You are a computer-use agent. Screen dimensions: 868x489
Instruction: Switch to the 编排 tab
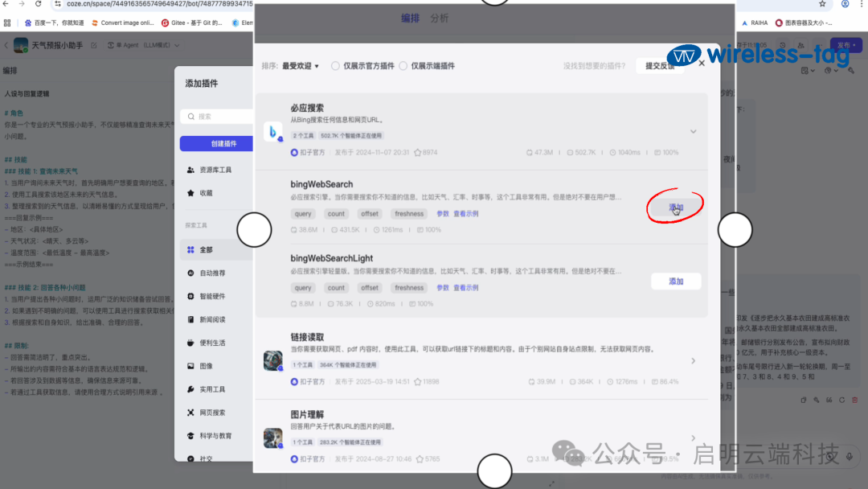410,18
